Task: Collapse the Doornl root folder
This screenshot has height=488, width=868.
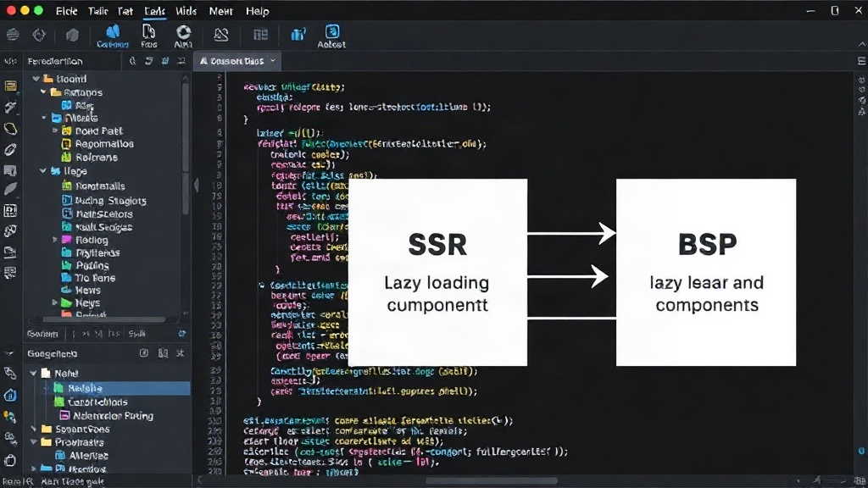Action: (36, 79)
